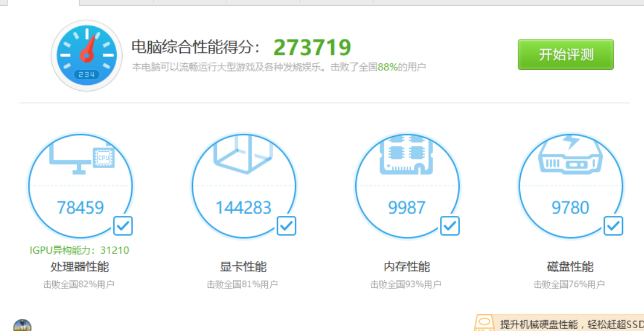This screenshot has width=644, height=331.
Task: Select the disk score 9780
Action: click(571, 208)
